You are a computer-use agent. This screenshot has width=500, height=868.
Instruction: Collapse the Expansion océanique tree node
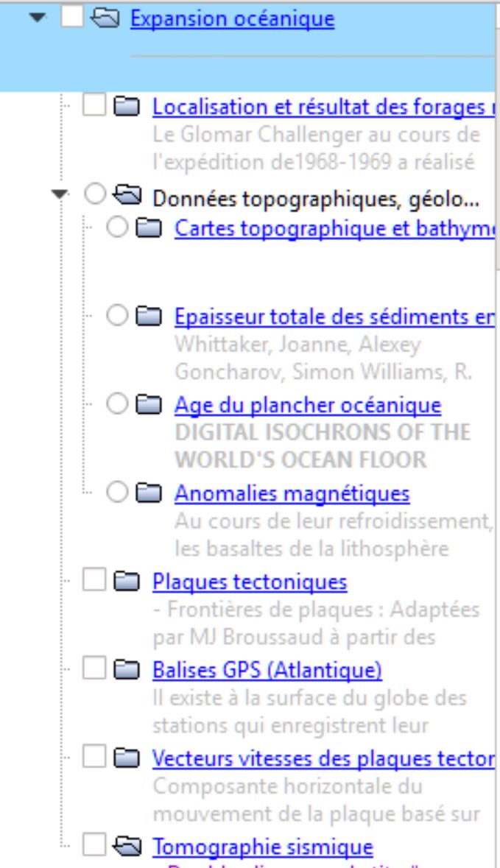[37, 18]
